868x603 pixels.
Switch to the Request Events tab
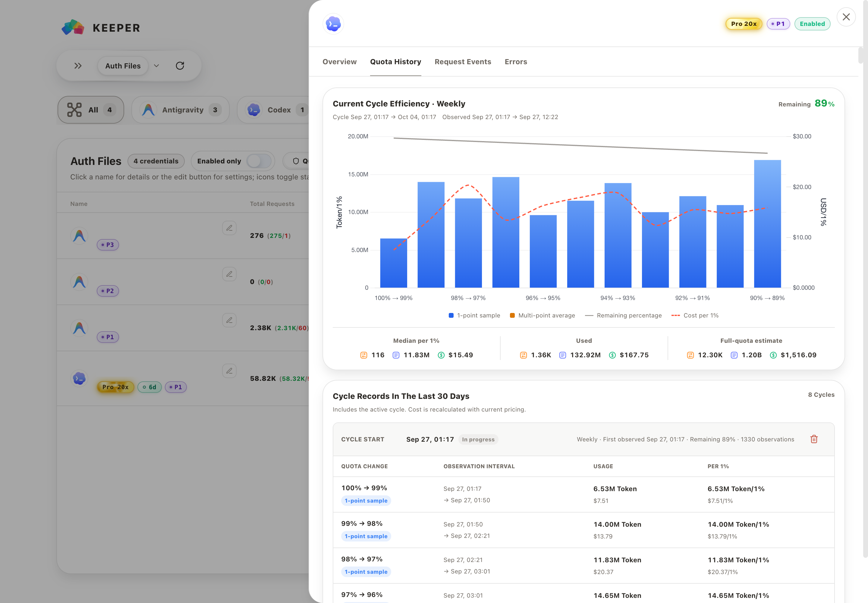pos(463,62)
